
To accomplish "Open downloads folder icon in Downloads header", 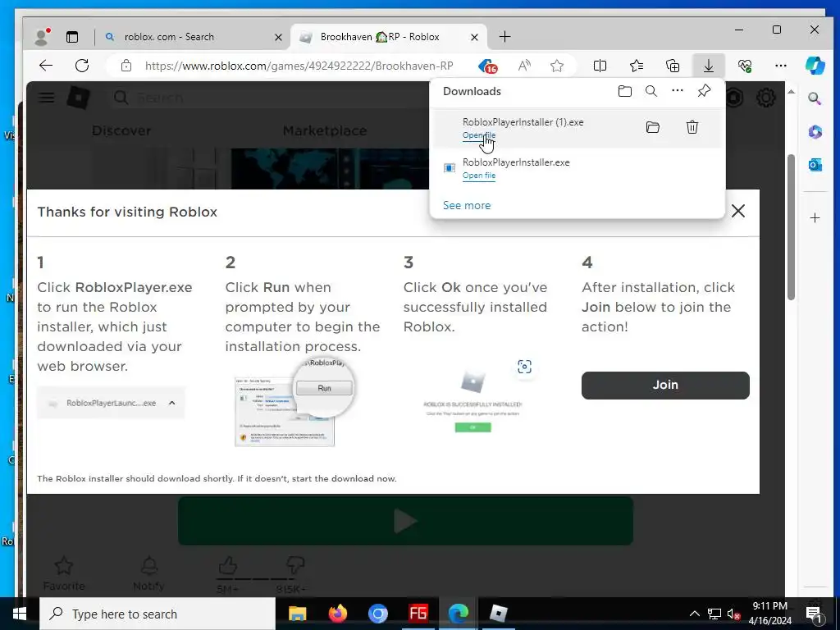I will click(624, 91).
